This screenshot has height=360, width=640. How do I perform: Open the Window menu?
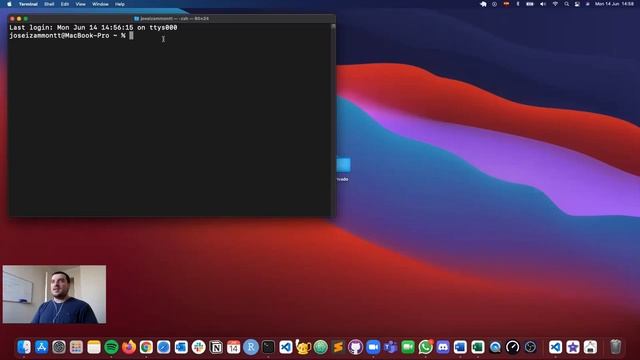100,4
